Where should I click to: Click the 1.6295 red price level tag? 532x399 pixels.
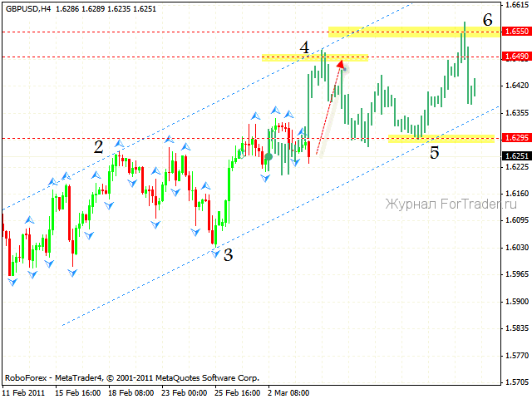[x=516, y=138]
